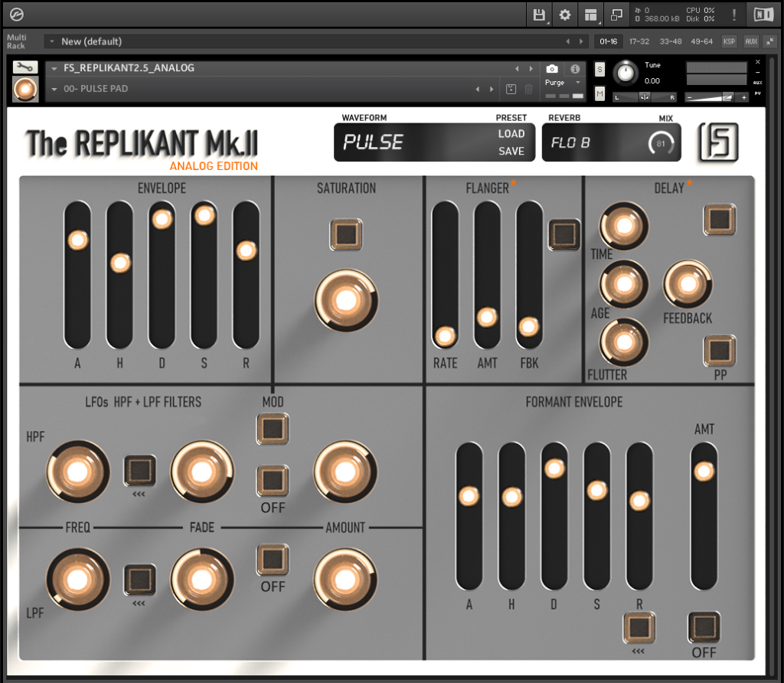
Task: Click Formant Envelope R arrows square button
Action: 639,627
